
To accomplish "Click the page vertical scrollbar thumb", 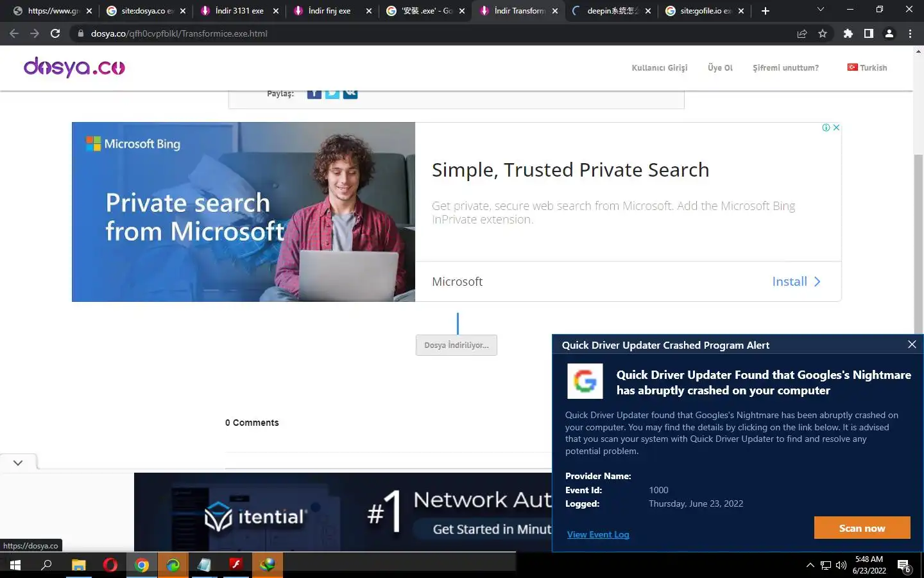I will [918, 244].
